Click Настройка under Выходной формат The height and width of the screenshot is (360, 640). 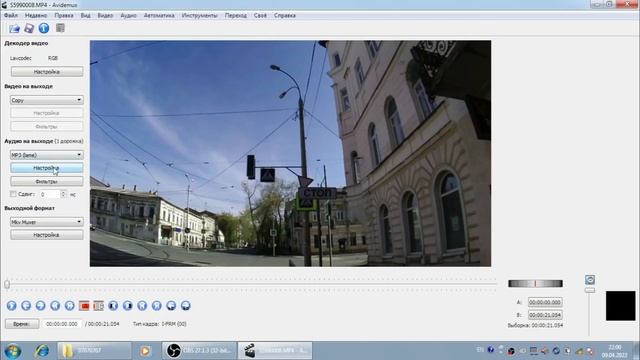47,235
